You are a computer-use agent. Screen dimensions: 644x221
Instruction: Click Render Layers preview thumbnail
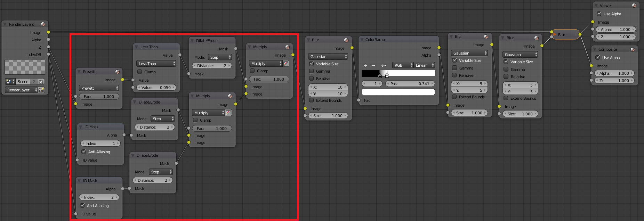click(x=25, y=67)
